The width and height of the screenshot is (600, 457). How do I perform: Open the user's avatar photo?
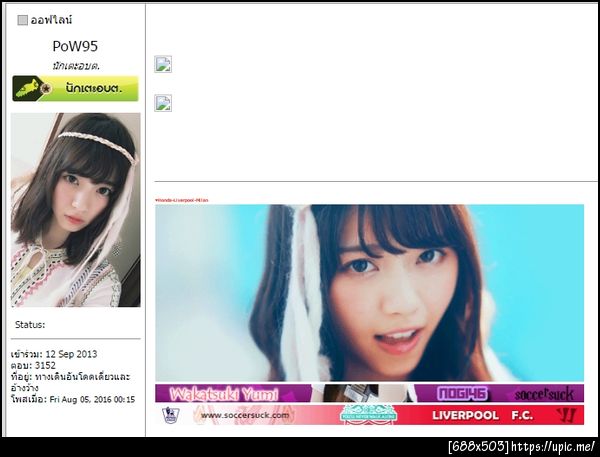pyautogui.click(x=75, y=210)
